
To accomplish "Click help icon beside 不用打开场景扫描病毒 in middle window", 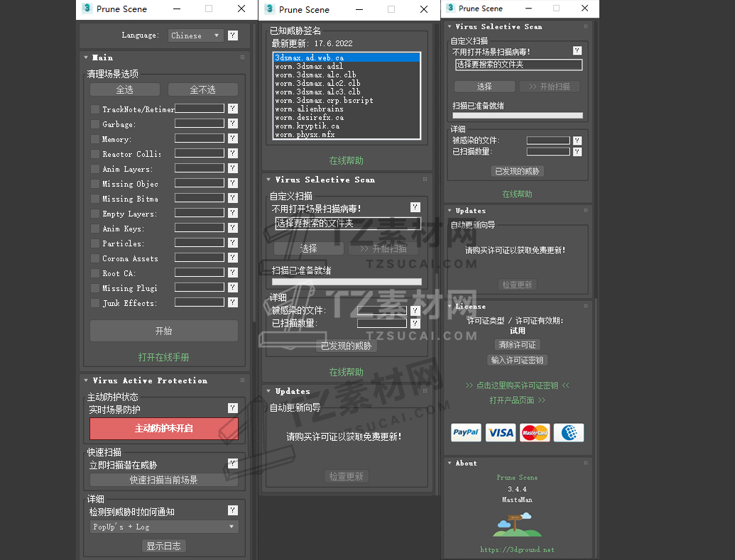I will click(x=415, y=207).
